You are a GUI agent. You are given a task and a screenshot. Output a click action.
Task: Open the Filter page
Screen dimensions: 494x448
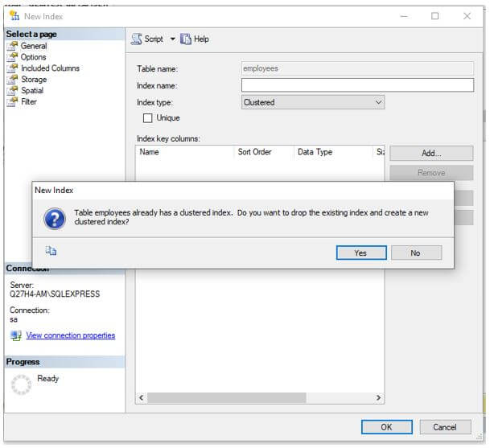pos(29,101)
